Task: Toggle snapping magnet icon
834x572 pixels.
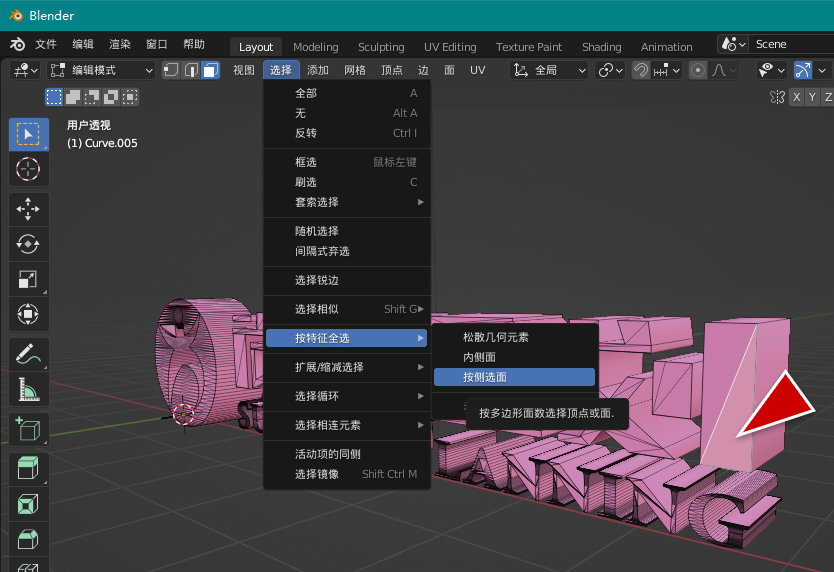Action: click(x=641, y=70)
